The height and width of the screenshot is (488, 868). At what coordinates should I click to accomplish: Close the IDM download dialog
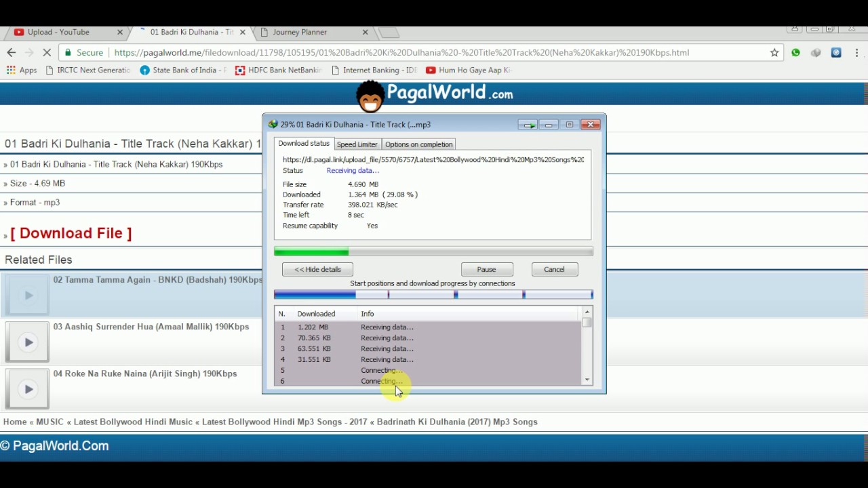[x=591, y=125]
